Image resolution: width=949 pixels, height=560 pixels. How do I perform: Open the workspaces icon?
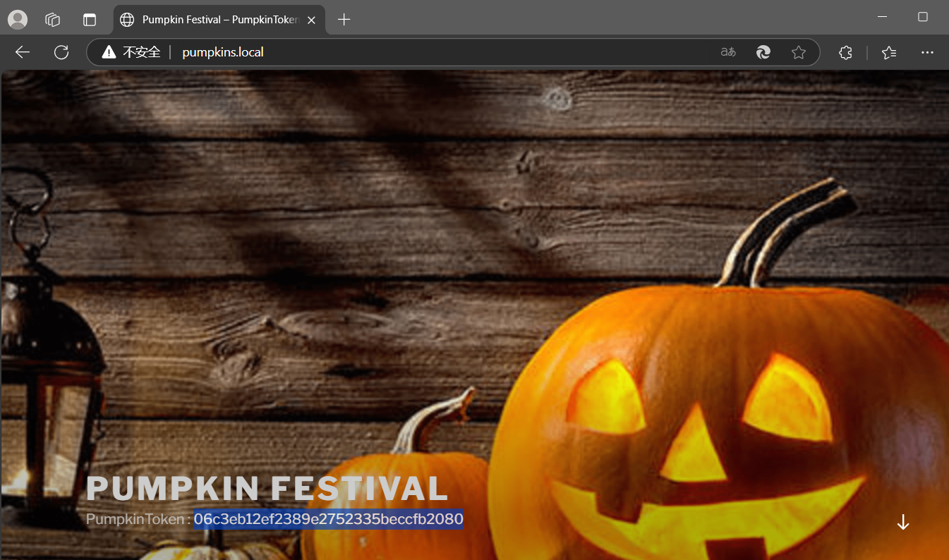[53, 20]
